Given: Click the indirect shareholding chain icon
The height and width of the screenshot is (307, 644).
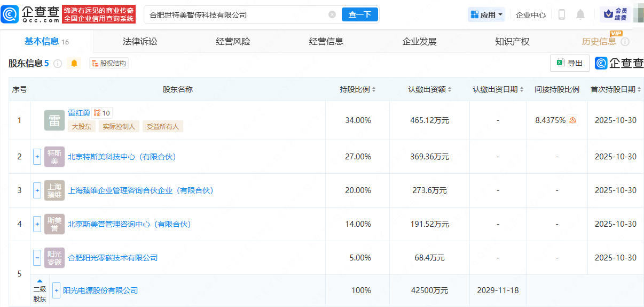Looking at the screenshot, I should point(572,120).
